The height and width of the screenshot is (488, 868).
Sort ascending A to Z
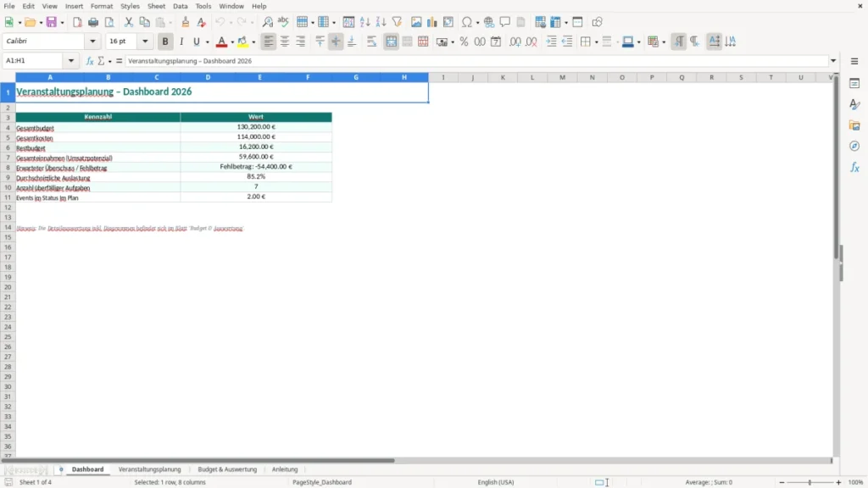[x=364, y=22]
